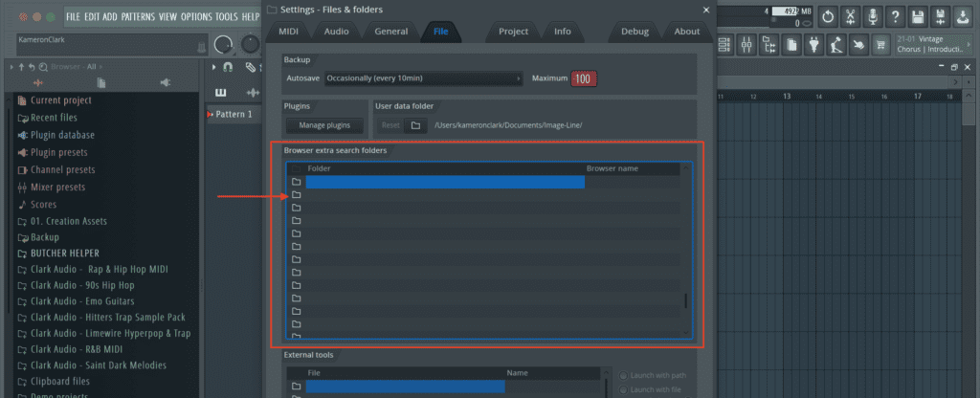Click folder icon in External tools first row
980x398 pixels.
tap(297, 387)
